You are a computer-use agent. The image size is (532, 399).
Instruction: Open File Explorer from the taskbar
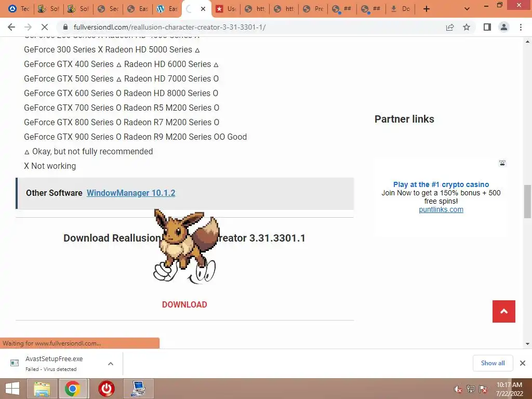click(x=42, y=389)
